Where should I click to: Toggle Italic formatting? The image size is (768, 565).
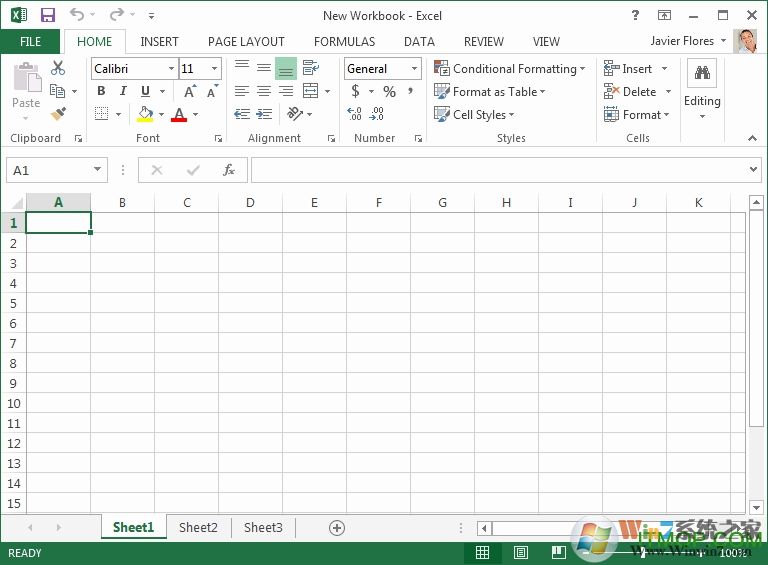(123, 92)
